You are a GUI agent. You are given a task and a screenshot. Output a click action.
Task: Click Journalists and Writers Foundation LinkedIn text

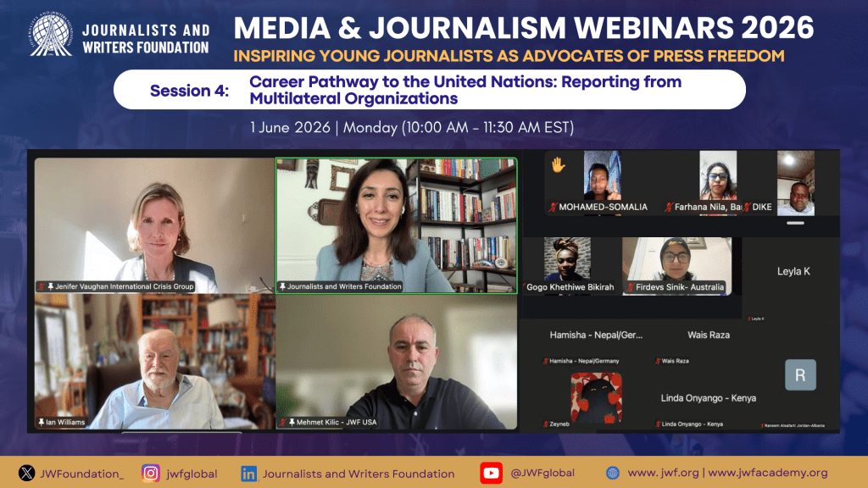359,474
